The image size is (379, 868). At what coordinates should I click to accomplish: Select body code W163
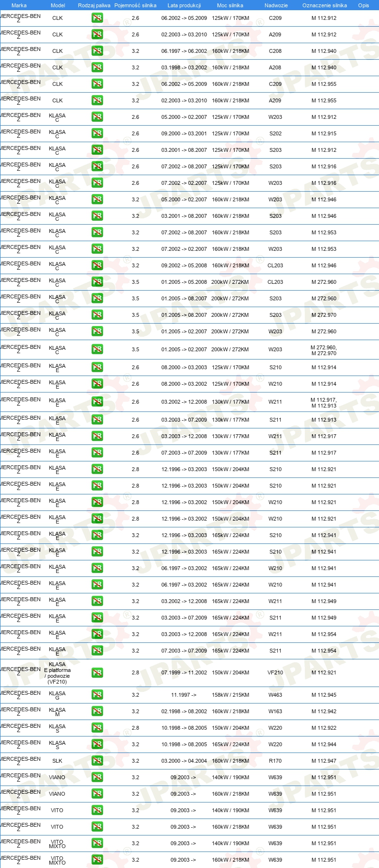coord(275,711)
